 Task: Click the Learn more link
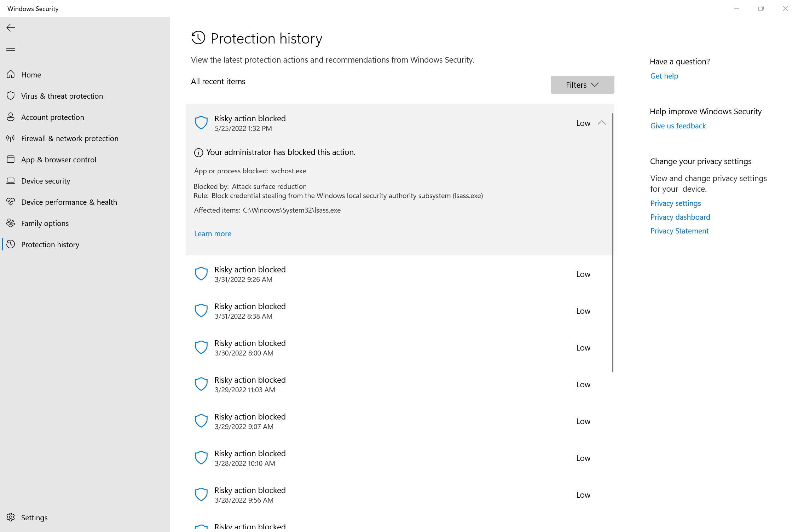click(212, 233)
